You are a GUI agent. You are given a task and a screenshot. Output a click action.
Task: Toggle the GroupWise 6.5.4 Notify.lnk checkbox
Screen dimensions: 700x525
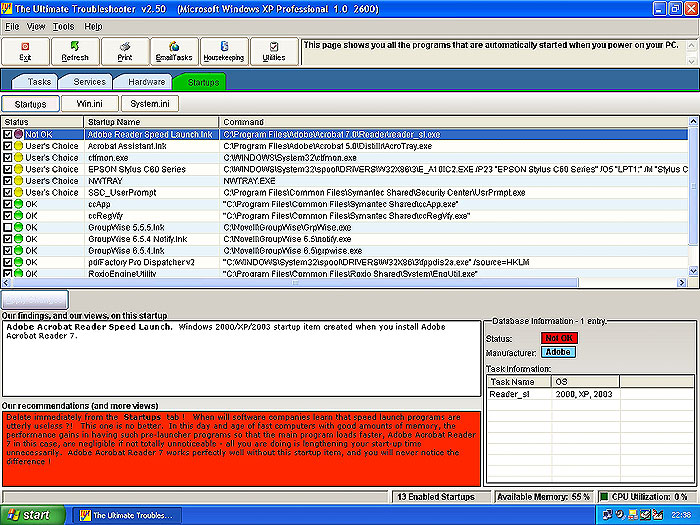[8, 238]
